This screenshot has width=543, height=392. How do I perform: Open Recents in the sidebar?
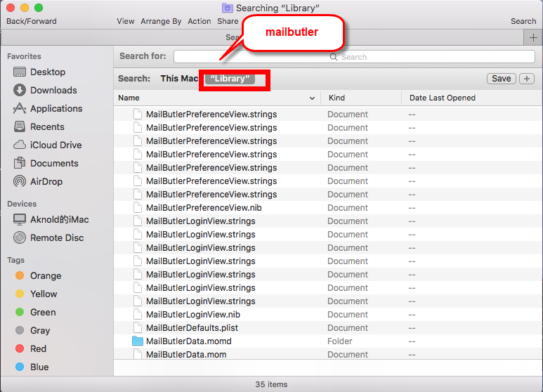[x=46, y=126]
